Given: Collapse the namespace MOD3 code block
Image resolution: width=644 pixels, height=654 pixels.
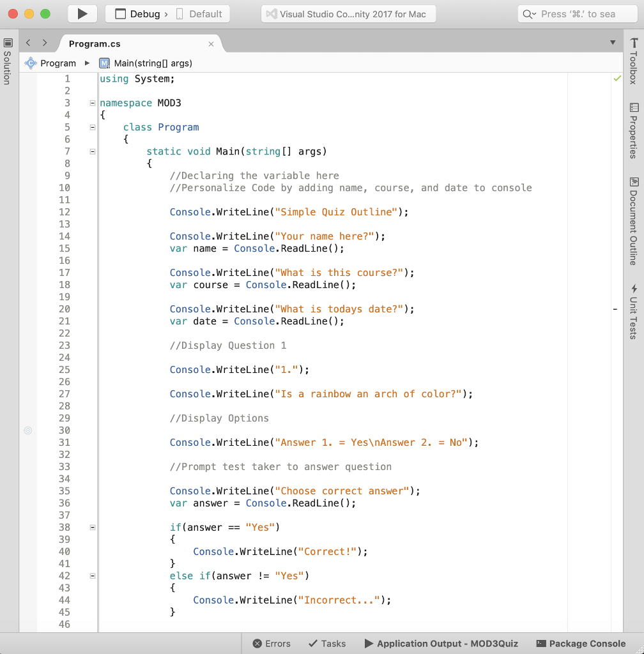Looking at the screenshot, I should [x=93, y=103].
